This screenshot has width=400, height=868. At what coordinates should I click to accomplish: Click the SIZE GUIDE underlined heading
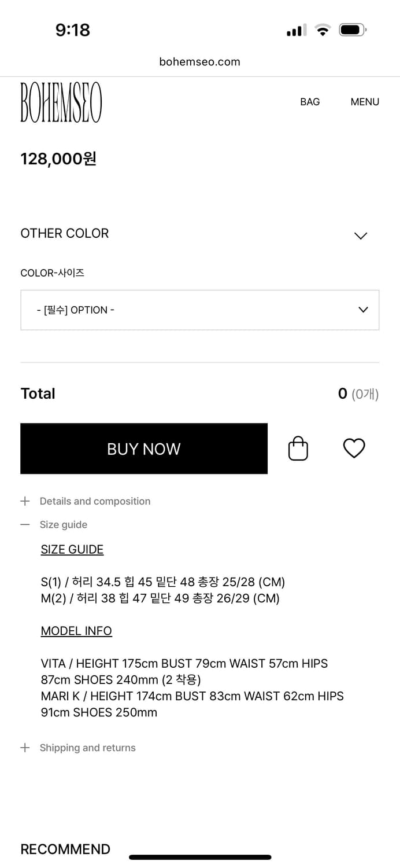tap(72, 550)
